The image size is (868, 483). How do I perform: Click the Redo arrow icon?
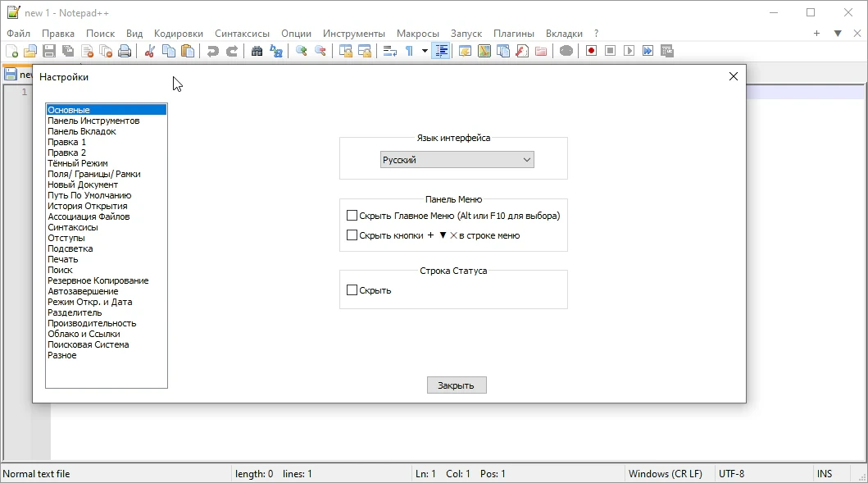click(x=232, y=51)
